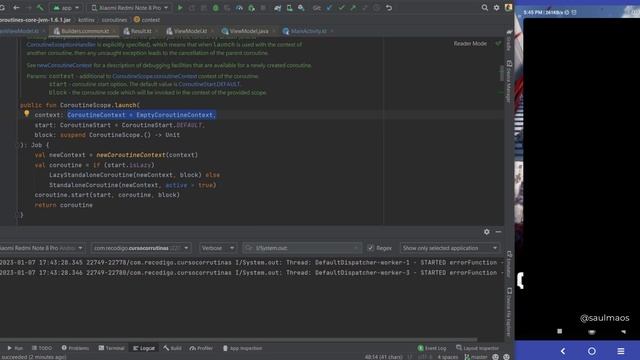Screen dimensions: 640x360
Task: Hide the Logcat panel with minus icon
Action: coord(498,232)
